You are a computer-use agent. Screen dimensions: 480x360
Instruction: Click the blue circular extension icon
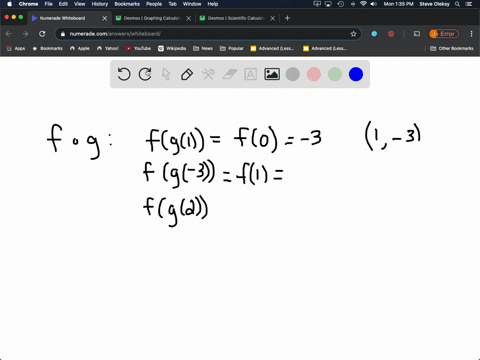[374, 34]
